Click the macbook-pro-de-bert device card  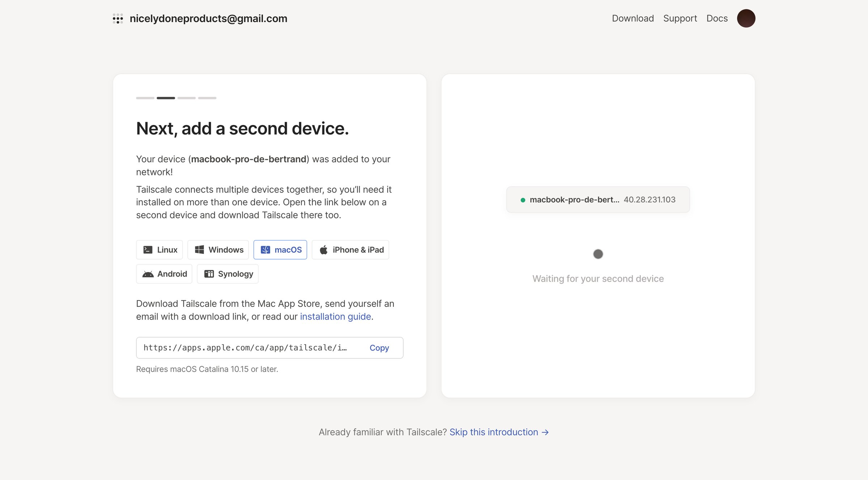[x=598, y=200]
